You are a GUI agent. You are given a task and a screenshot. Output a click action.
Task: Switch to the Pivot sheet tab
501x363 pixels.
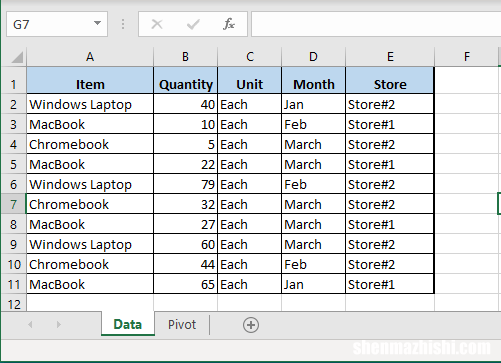coord(182,324)
